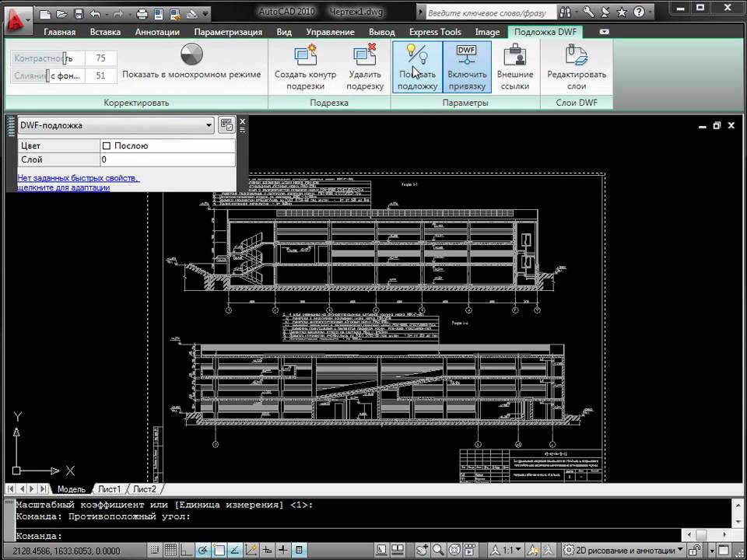Open the Вывод ribbon tab
The width and height of the screenshot is (747, 560).
pyautogui.click(x=381, y=32)
